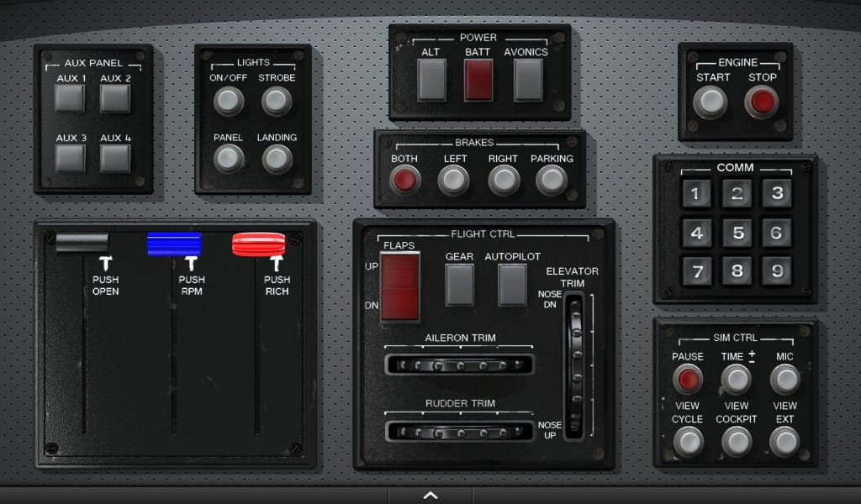
Task: Click the red PAUSE sim button
Action: click(x=688, y=380)
